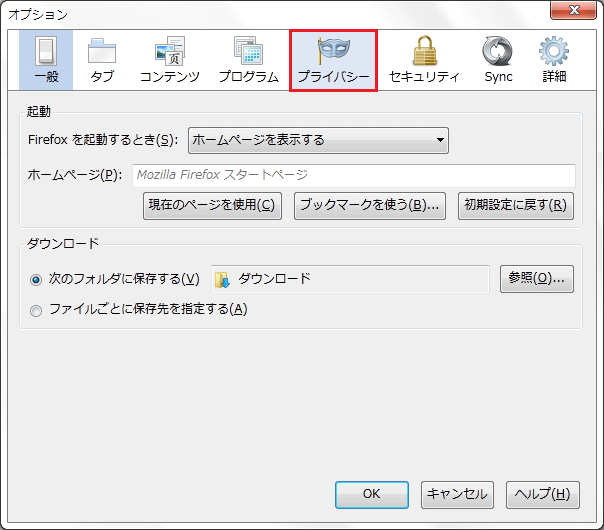Open the プライバシー (Privacy) mask icon panel
604x530 pixels.
pos(333,60)
